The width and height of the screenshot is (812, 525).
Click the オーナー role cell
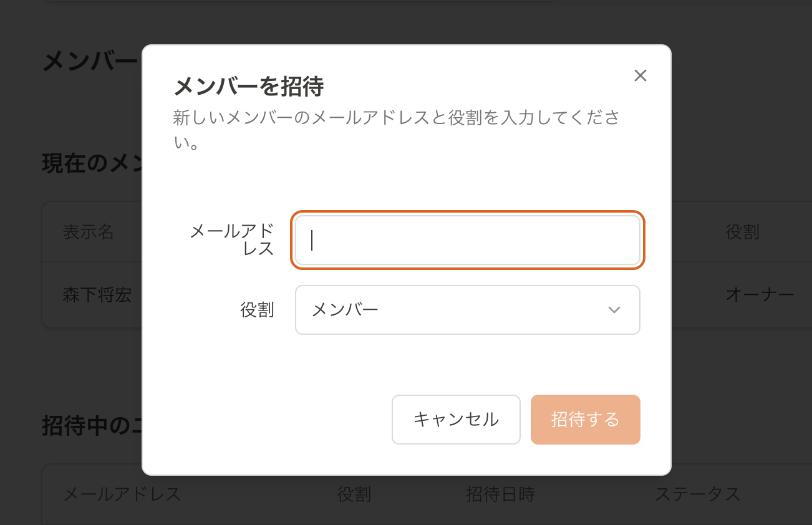coord(759,295)
